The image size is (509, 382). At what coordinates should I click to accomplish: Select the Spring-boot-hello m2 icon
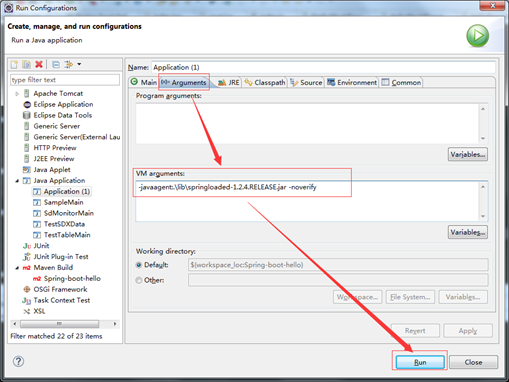click(37, 279)
